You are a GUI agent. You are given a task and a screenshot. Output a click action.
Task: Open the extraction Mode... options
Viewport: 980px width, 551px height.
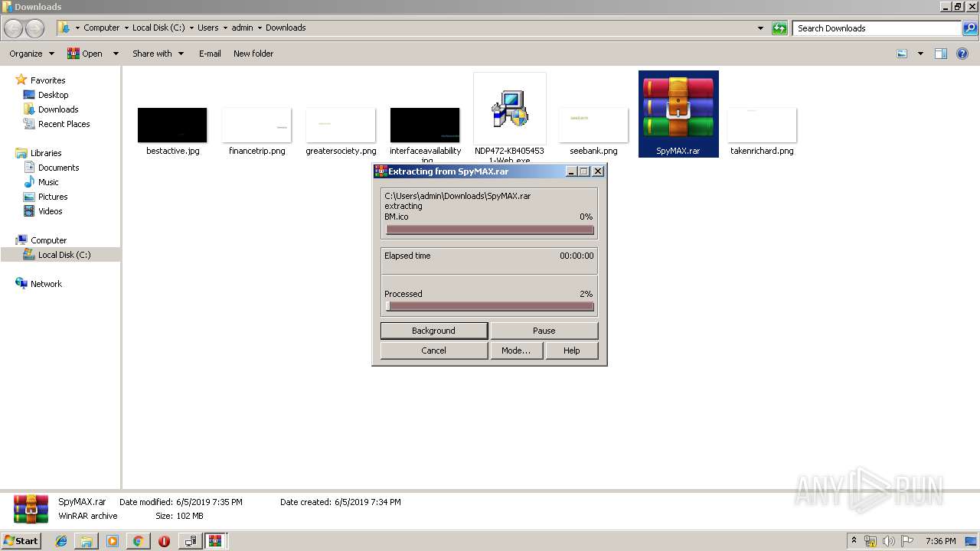516,350
